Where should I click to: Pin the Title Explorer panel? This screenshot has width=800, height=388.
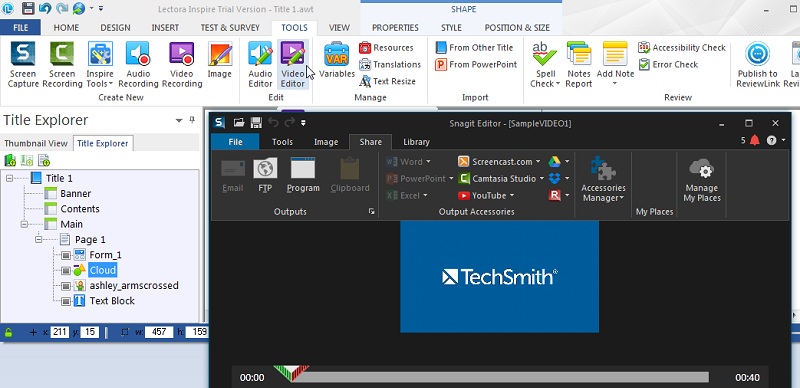(192, 120)
